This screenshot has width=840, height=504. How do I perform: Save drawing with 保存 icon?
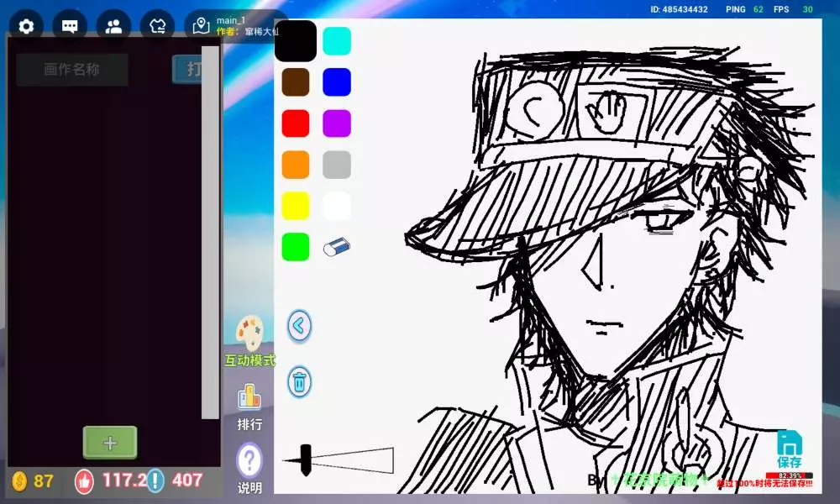tap(789, 449)
